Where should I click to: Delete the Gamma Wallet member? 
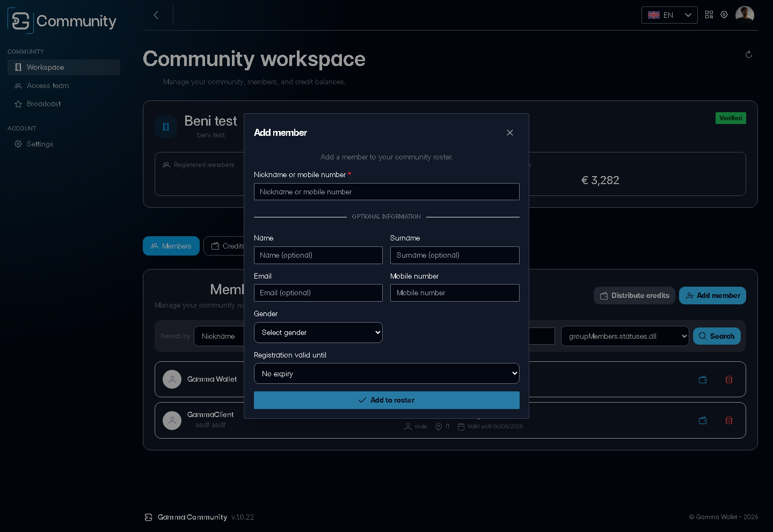(729, 380)
